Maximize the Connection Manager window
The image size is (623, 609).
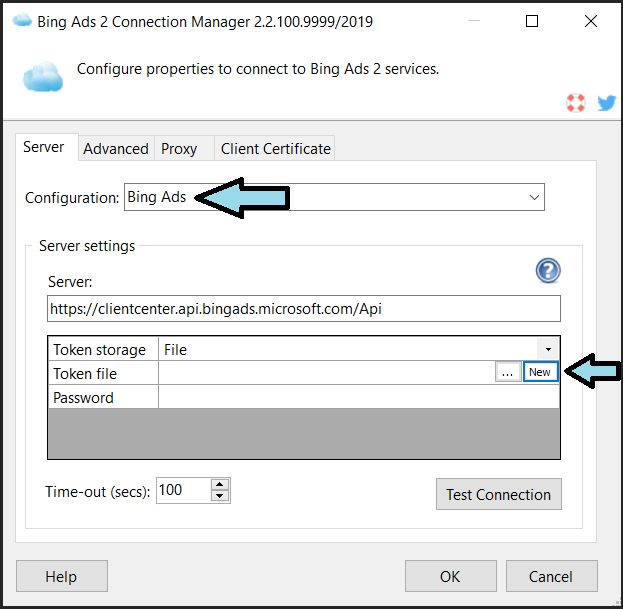532,21
